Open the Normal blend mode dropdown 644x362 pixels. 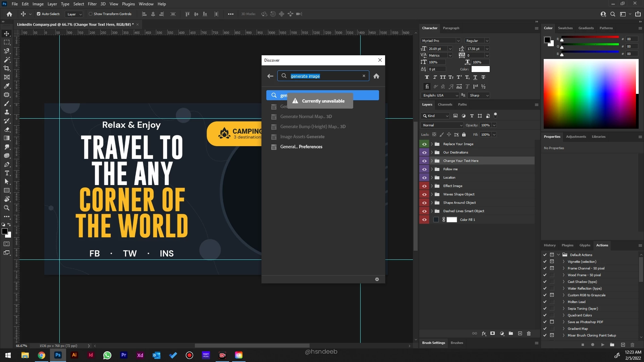click(x=442, y=125)
